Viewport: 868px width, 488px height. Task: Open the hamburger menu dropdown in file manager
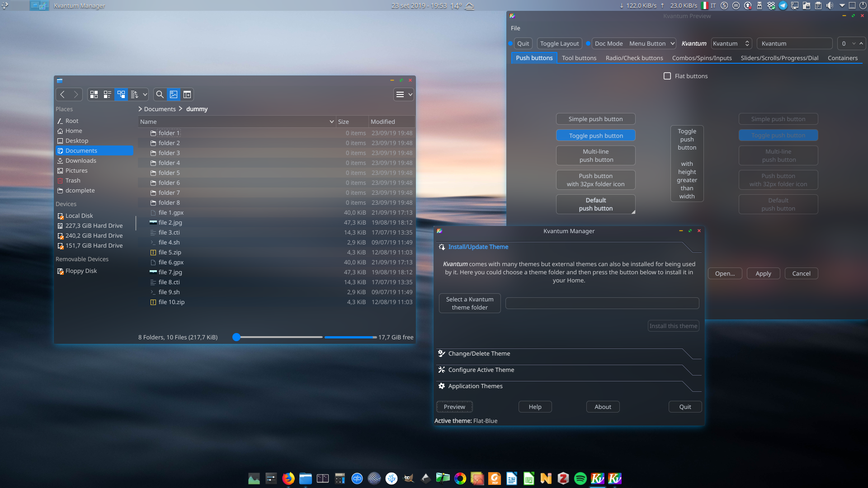point(404,94)
